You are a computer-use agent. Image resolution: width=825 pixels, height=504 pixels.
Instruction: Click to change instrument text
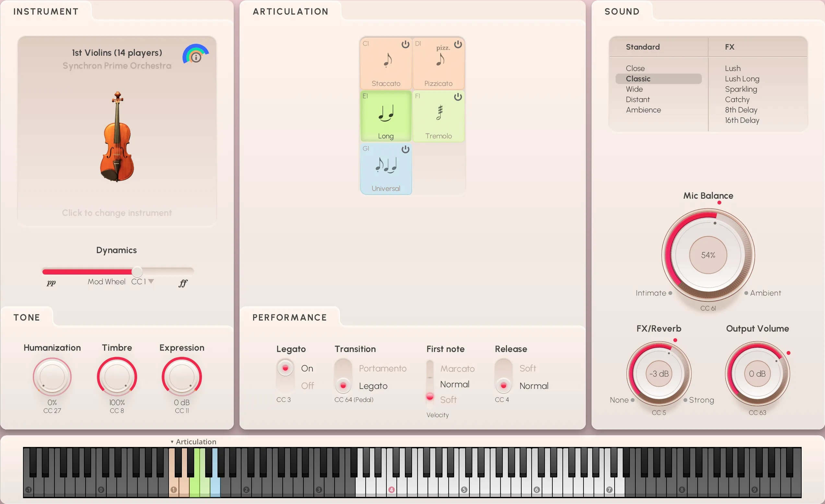coord(117,213)
